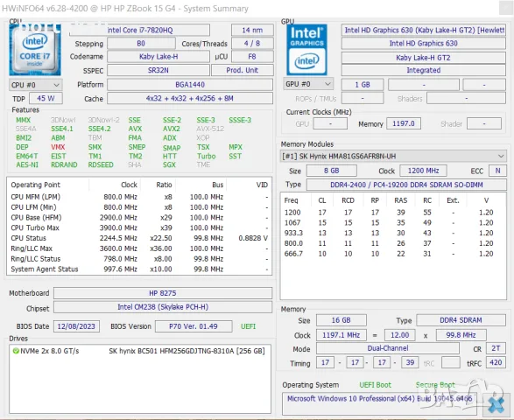514x420 pixels.
Task: Click the Memory Size 16 GB field
Action: (x=341, y=320)
